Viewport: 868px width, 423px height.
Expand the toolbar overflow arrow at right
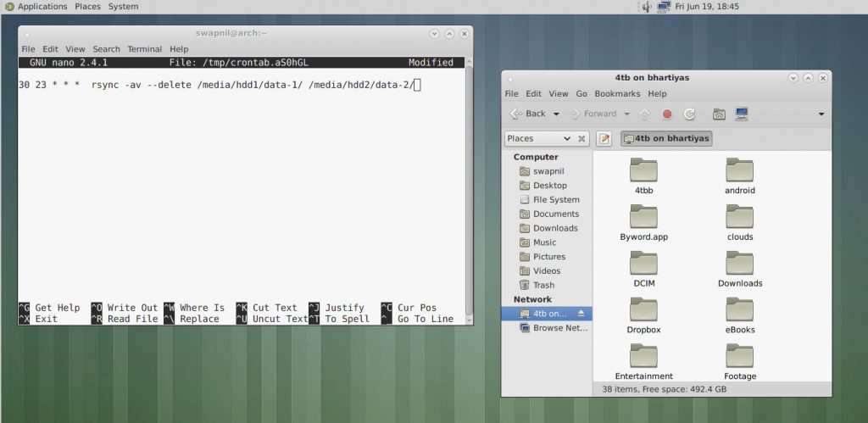point(821,114)
